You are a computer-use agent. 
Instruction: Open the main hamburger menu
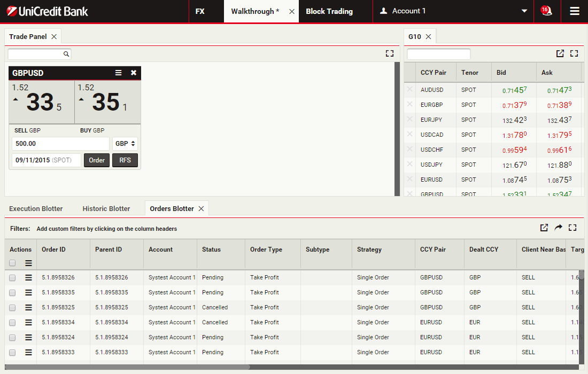[575, 11]
